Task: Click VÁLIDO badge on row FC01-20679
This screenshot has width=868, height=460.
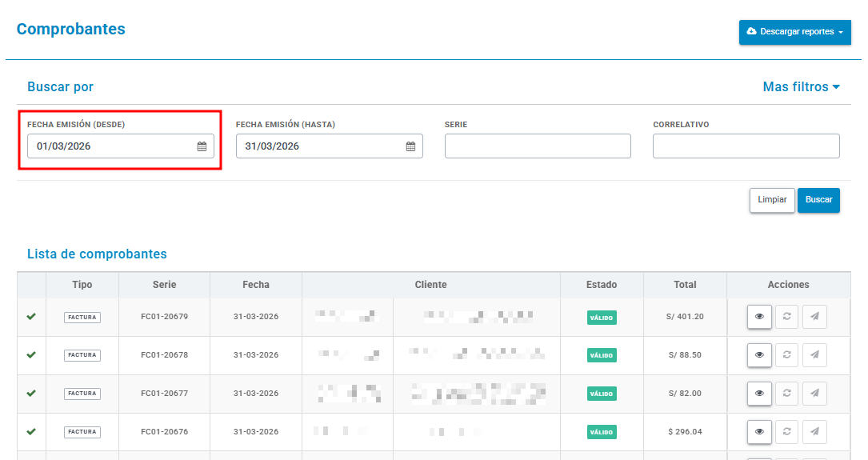Action: (602, 318)
